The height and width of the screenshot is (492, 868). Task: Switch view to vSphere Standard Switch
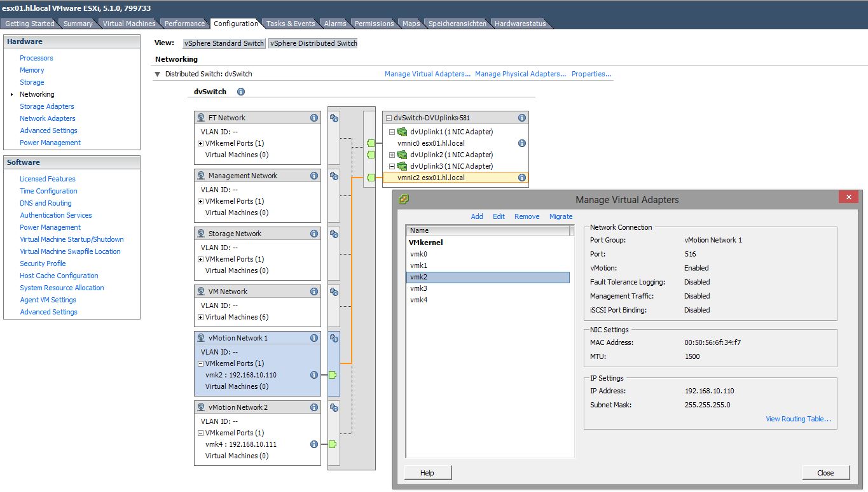click(224, 43)
